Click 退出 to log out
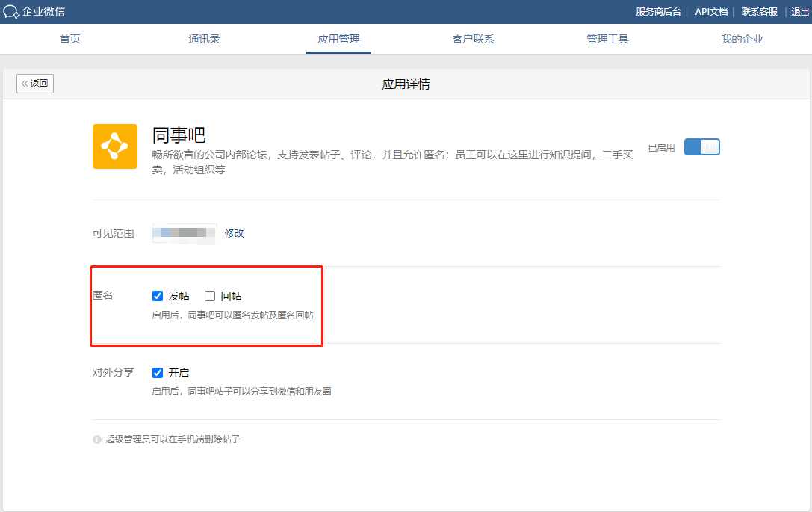 pos(800,12)
